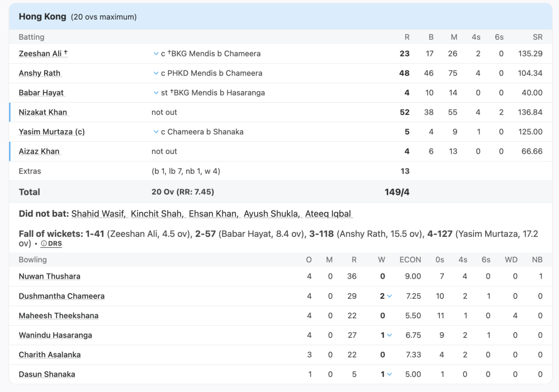View Shahid Wasif in did-not-bat list
This screenshot has width=559, height=392.
(98, 214)
